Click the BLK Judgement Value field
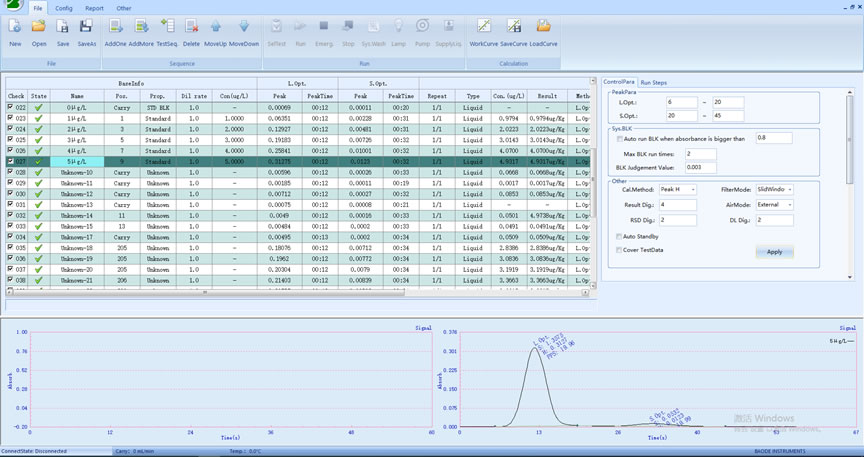 tap(701, 168)
